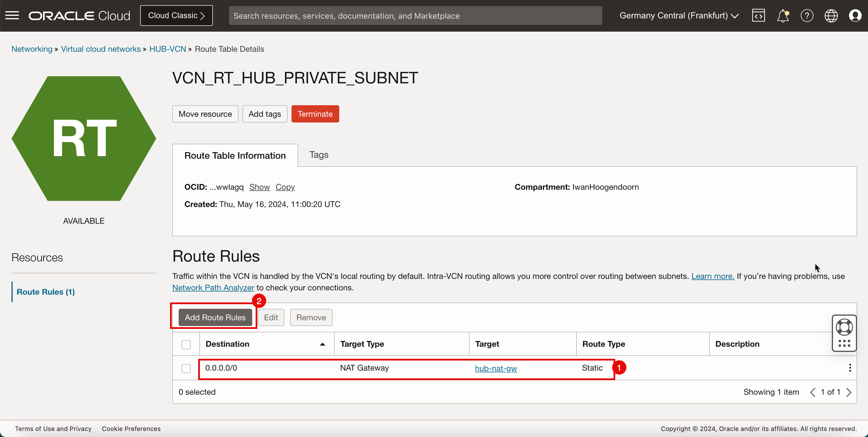Viewport: 868px width, 437px height.
Task: Switch to the Tags tab
Action: tap(319, 155)
